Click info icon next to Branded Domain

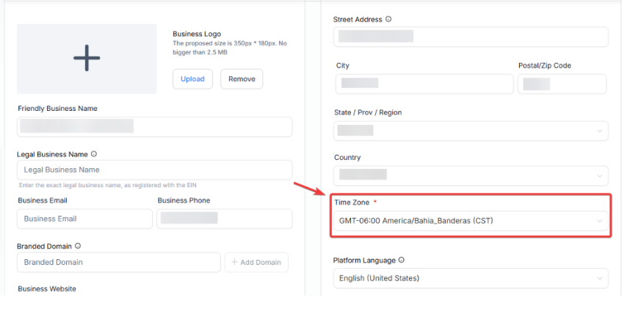[78, 247]
